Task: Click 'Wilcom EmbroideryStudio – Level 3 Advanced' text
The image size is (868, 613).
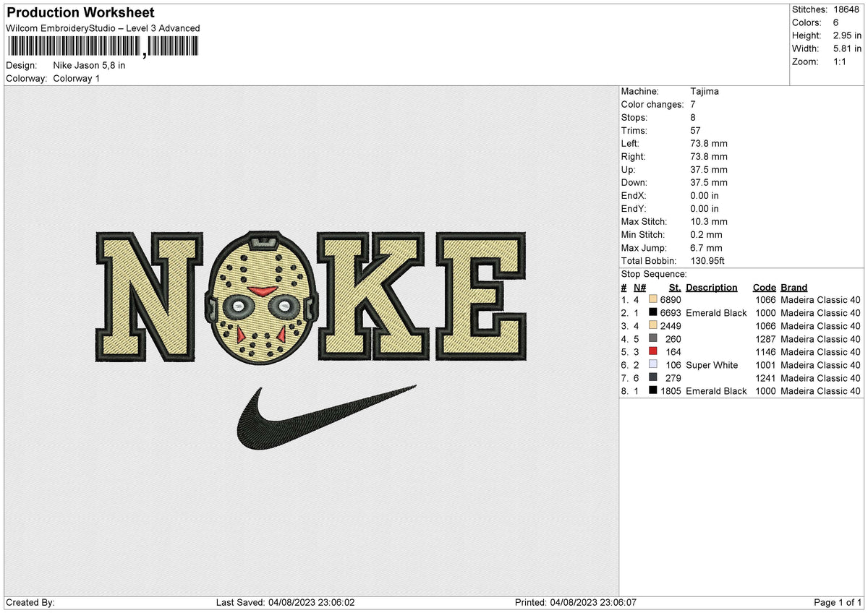Action: point(103,28)
